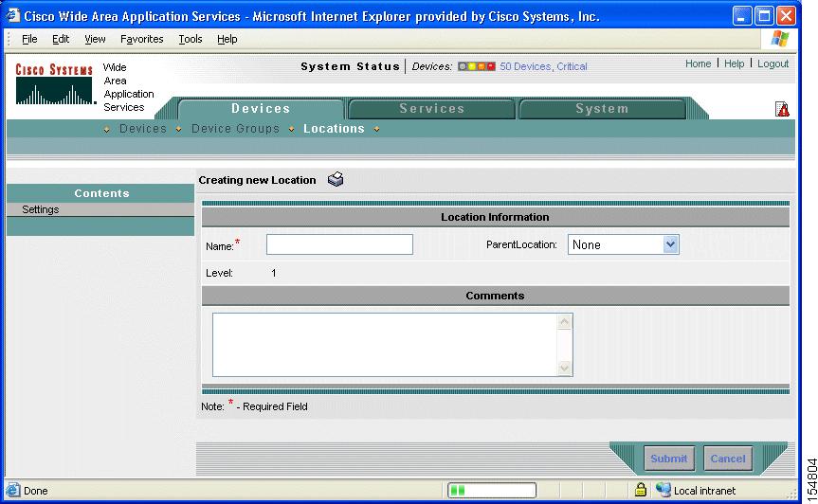The width and height of the screenshot is (818, 504).
Task: Open the File menu
Action: point(29,39)
